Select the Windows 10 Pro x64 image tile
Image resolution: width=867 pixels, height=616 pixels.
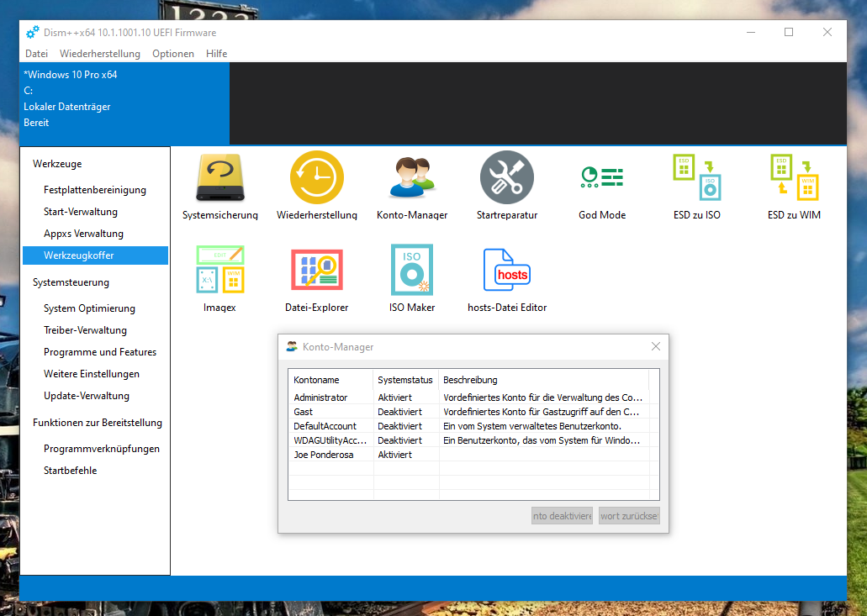[124, 103]
